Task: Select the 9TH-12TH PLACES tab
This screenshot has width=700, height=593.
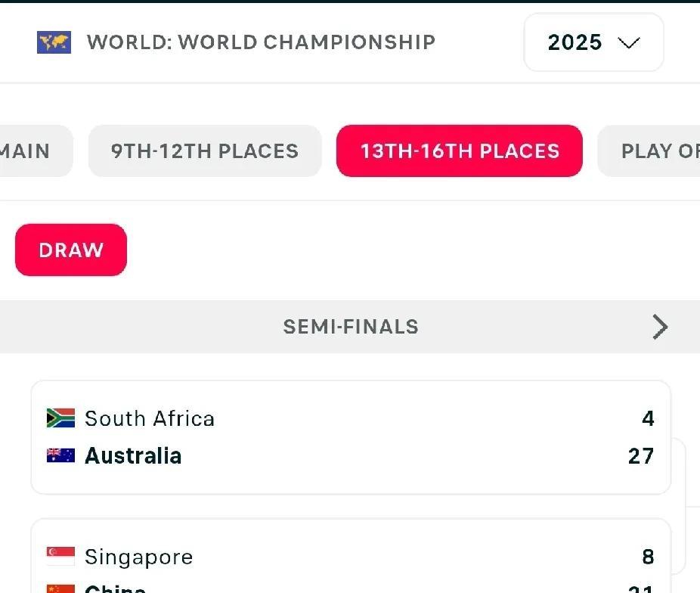Action: 205,151
